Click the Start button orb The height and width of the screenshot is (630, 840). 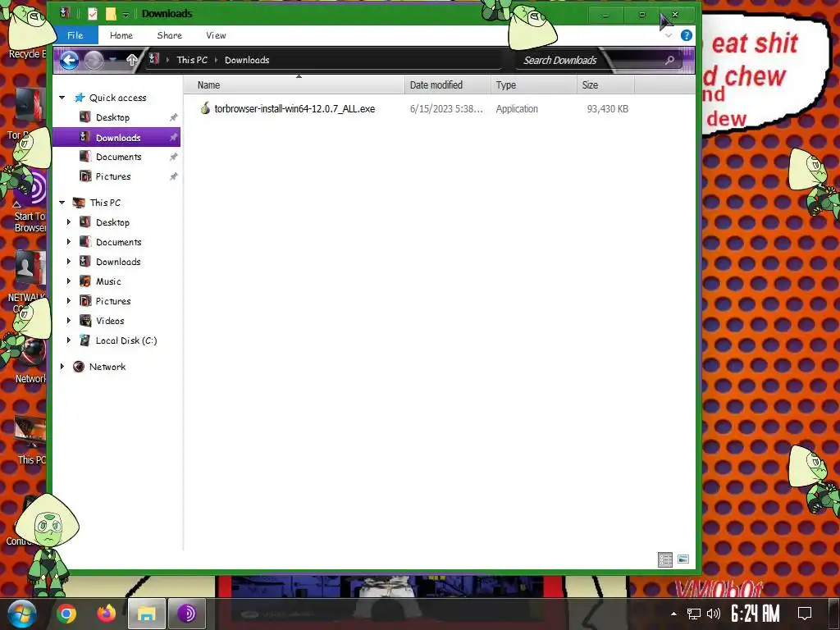click(21, 614)
